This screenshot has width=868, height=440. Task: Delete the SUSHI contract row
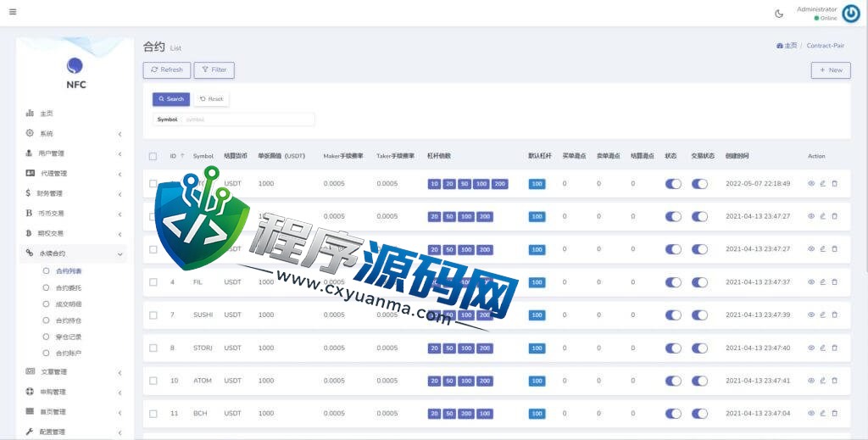[x=835, y=315]
